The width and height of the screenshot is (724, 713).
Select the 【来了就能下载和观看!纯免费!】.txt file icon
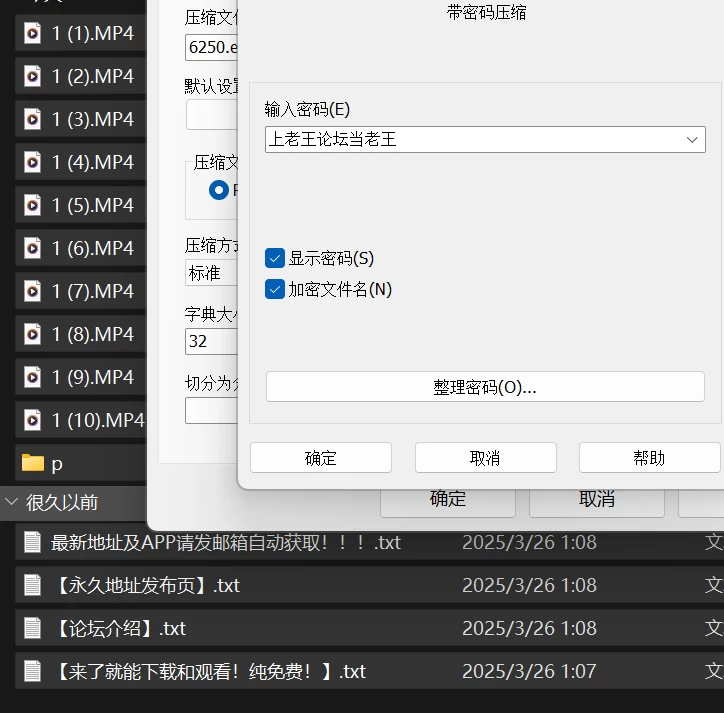[32, 671]
